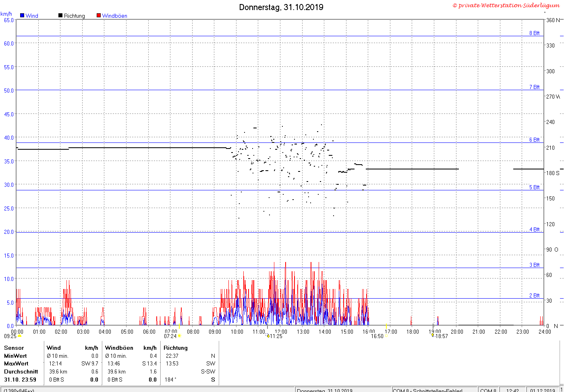Select the marker icon labeled 18:57
The image size is (564, 392).
pos(432,334)
